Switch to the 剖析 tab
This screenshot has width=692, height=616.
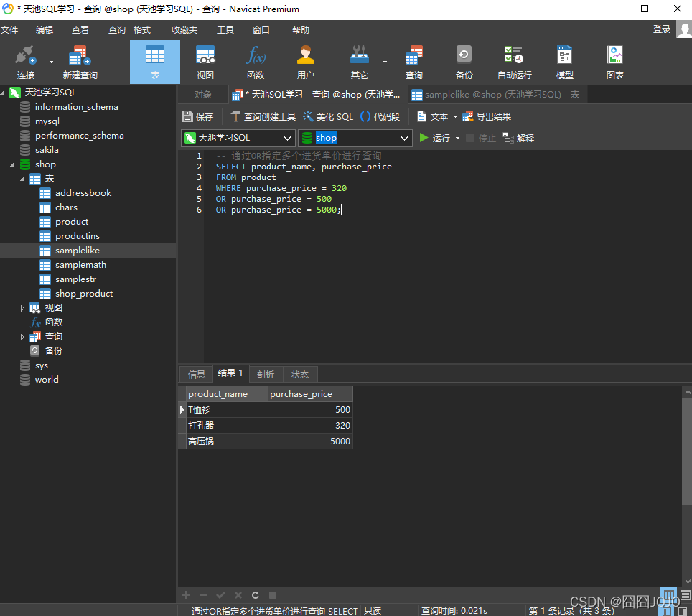[266, 374]
